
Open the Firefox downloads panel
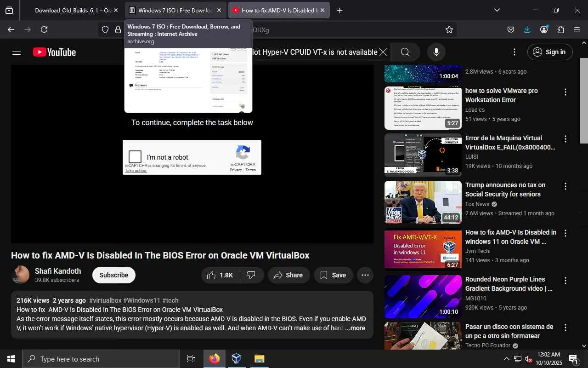527,29
